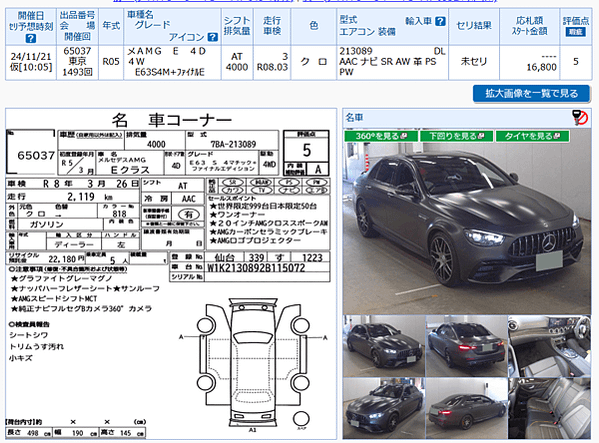Open the dashboard interior thumbnail

tap(549, 346)
